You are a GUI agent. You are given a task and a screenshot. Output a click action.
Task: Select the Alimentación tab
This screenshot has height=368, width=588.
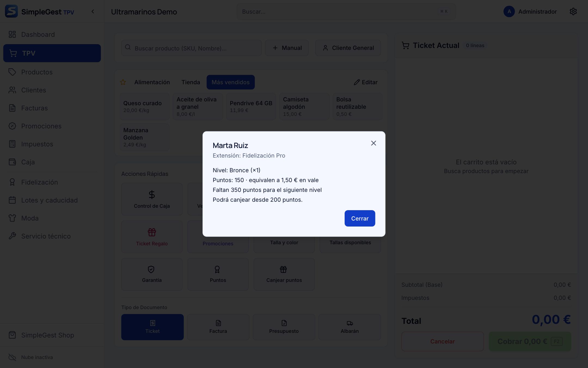pyautogui.click(x=152, y=82)
